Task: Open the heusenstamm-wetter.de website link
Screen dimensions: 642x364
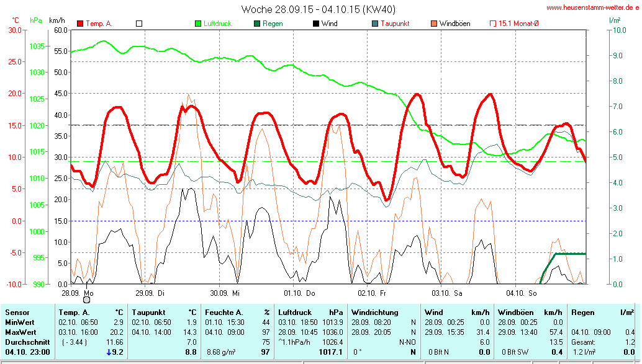Action: 592,8
